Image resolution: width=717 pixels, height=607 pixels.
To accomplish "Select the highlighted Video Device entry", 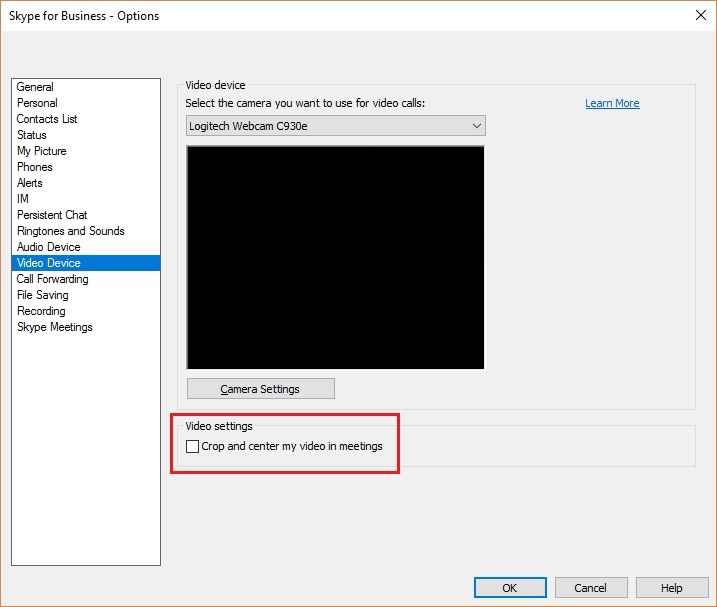I will [86, 263].
